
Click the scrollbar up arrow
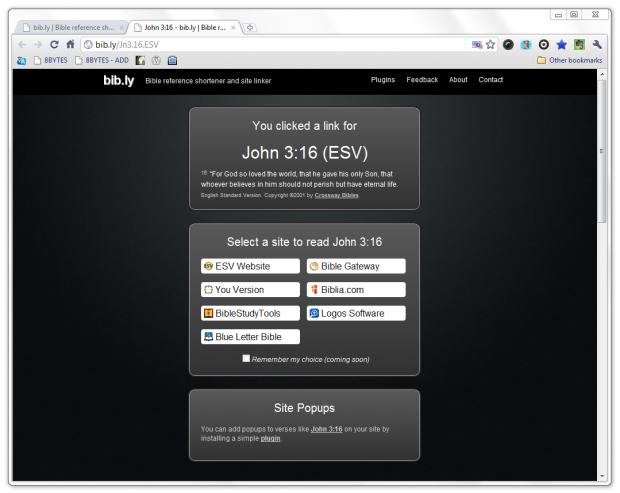point(602,74)
